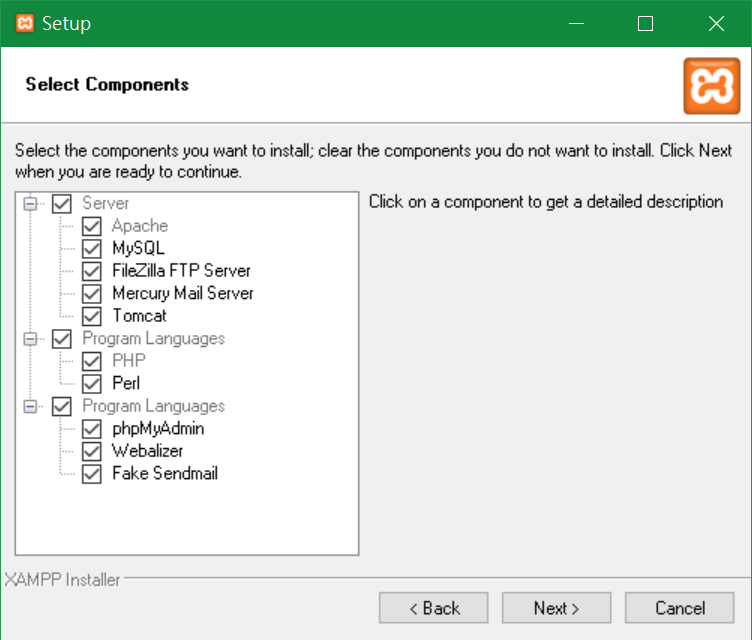
Task: Collapse the Server tree group
Action: (x=30, y=204)
